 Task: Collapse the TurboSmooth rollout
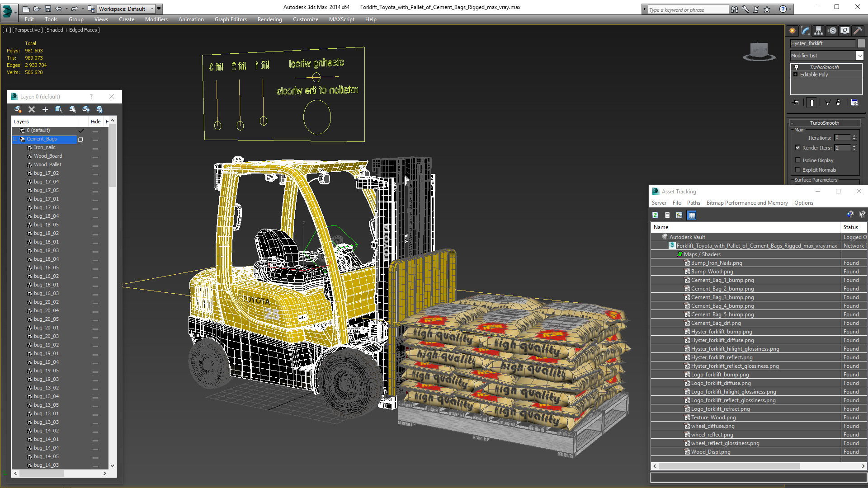824,123
